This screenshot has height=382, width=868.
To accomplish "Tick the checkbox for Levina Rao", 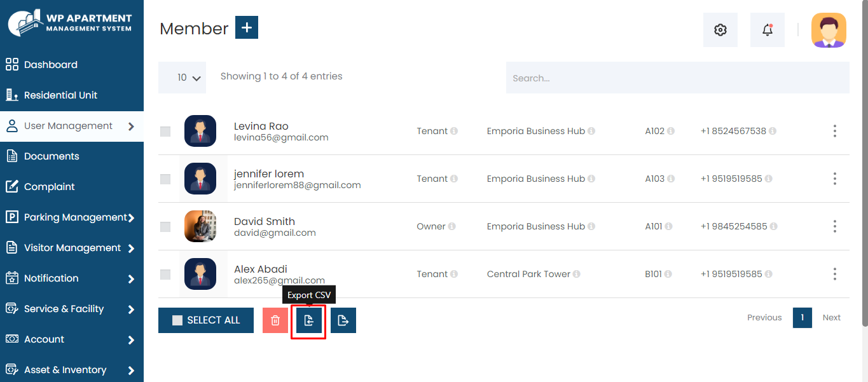I will 165,132.
